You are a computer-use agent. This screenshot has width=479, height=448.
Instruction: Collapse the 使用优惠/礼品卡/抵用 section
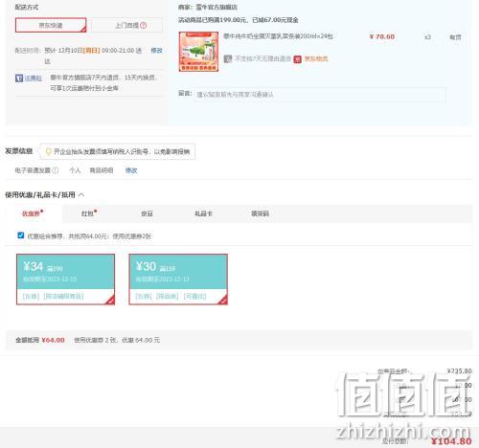pos(81,194)
